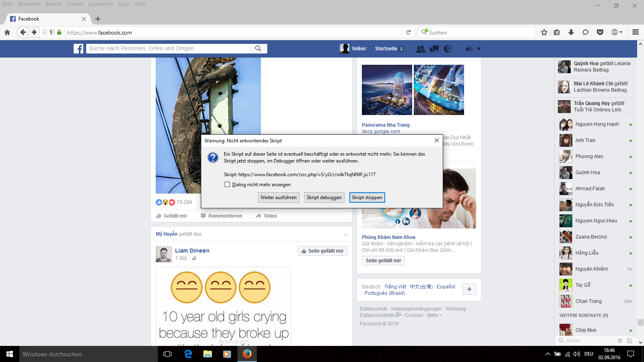The width and height of the screenshot is (644, 362).
Task: Expand the Facebook account dropdown arrow
Action: pos(479,49)
